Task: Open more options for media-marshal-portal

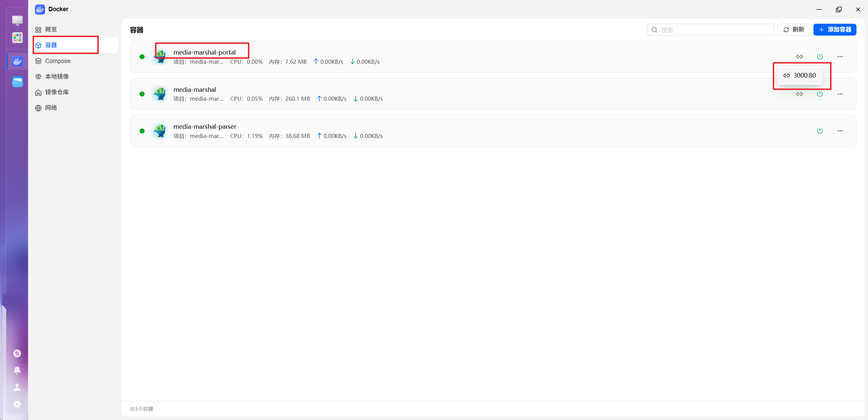Action: (x=840, y=57)
